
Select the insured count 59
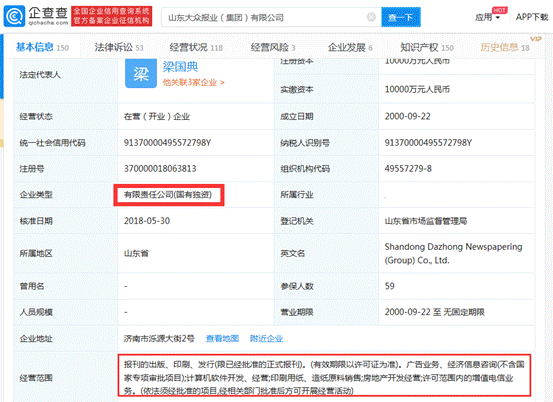pyautogui.click(x=389, y=286)
